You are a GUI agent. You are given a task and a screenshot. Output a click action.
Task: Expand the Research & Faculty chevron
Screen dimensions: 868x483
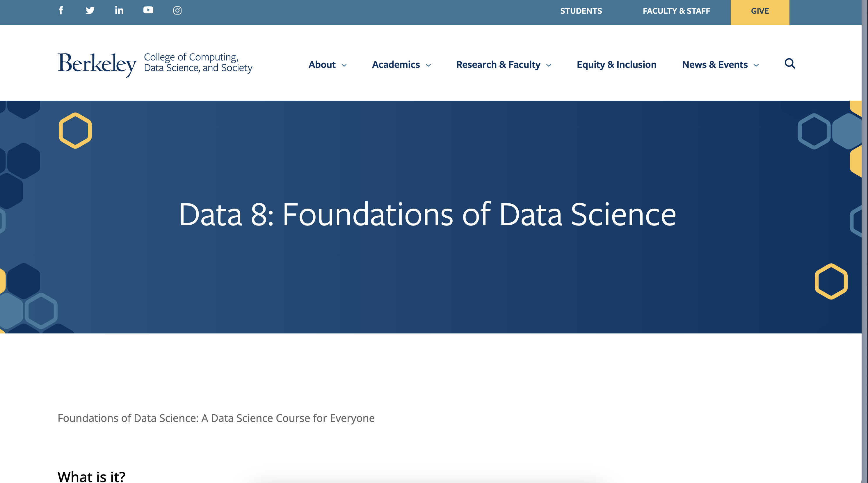pos(549,65)
